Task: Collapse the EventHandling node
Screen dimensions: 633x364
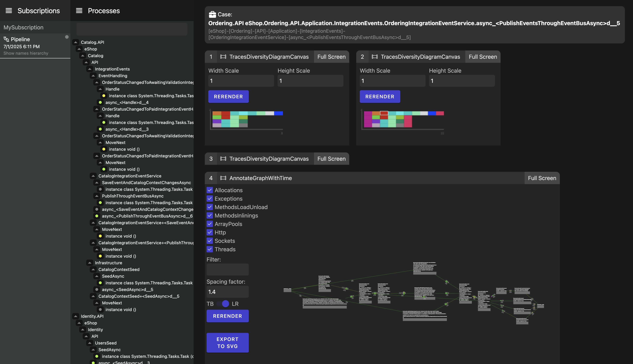Action: pos(93,76)
